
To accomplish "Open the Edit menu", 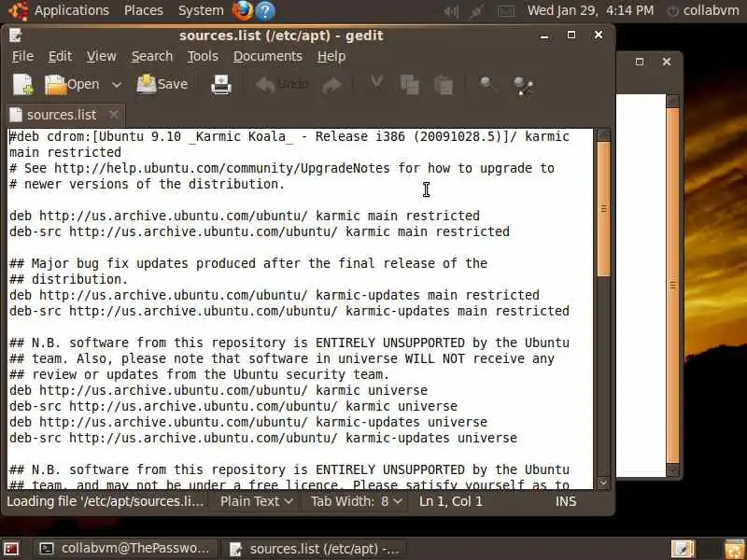I will coord(60,56).
